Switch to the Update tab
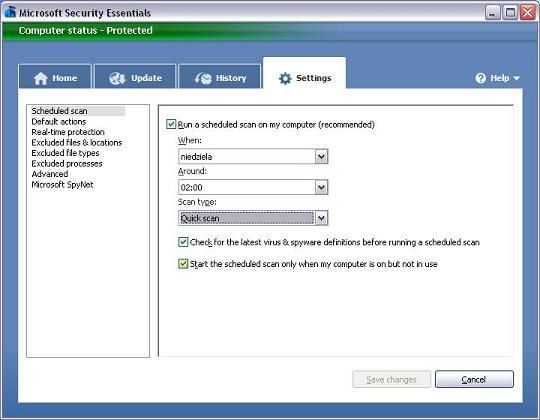 (135, 76)
